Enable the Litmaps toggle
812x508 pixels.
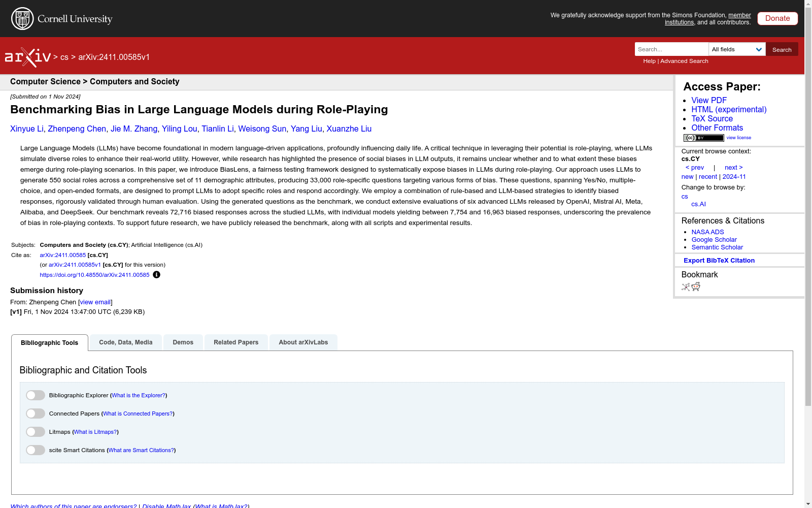click(x=35, y=431)
